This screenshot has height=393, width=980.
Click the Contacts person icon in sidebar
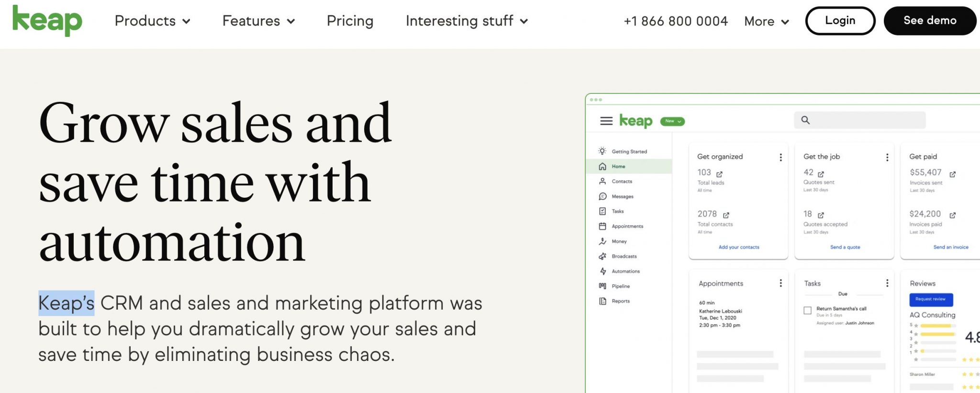602,181
